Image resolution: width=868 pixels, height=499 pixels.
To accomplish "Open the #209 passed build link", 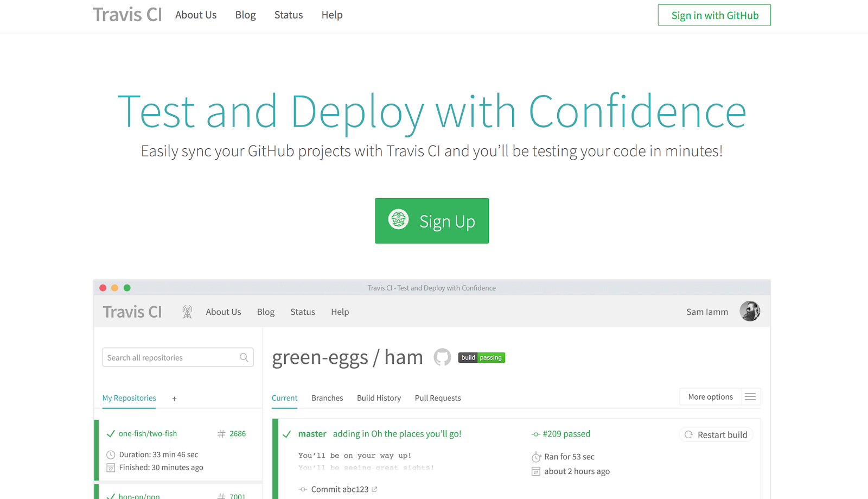I will click(x=566, y=434).
